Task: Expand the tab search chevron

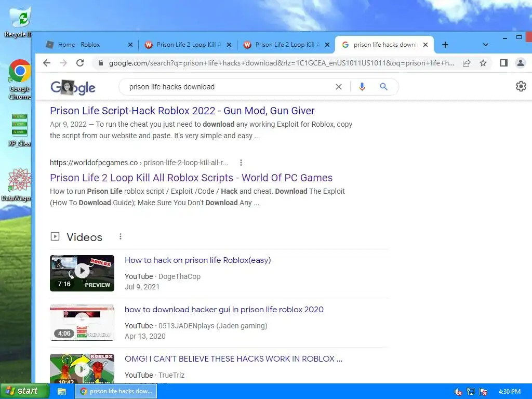Action: (x=486, y=45)
